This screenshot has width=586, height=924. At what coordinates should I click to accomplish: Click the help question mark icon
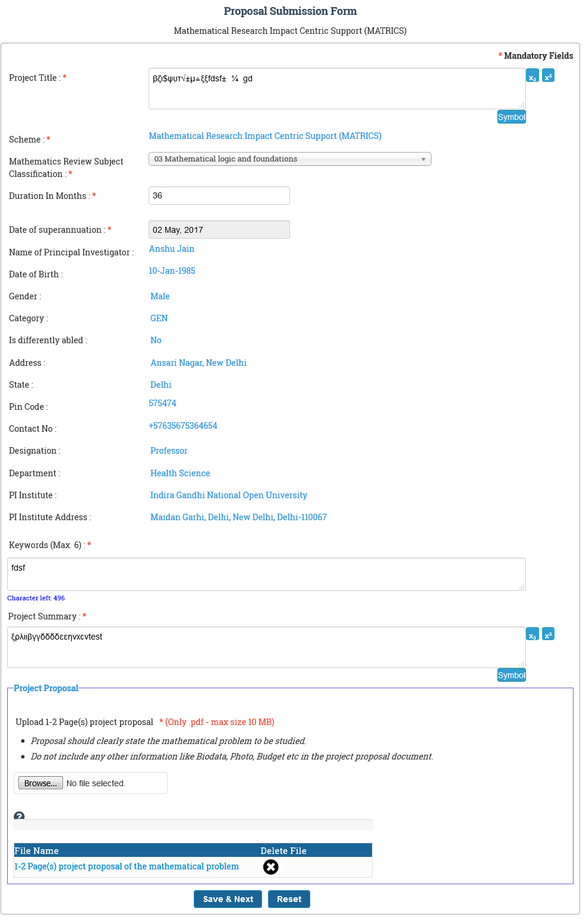tap(19, 817)
